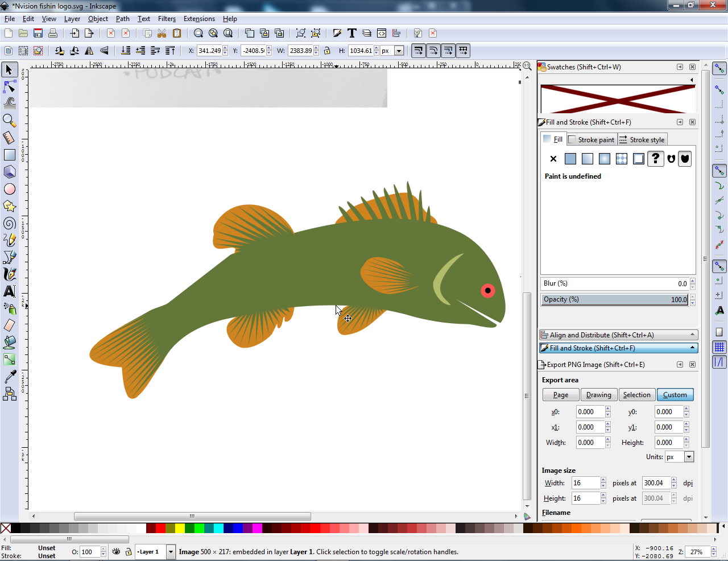Open the Layer 1 dropdown
Image resolution: width=728 pixels, height=561 pixels.
coord(170,552)
